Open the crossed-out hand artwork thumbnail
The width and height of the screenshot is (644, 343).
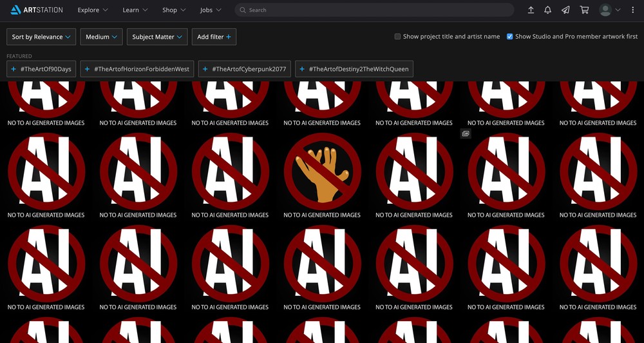(x=323, y=173)
